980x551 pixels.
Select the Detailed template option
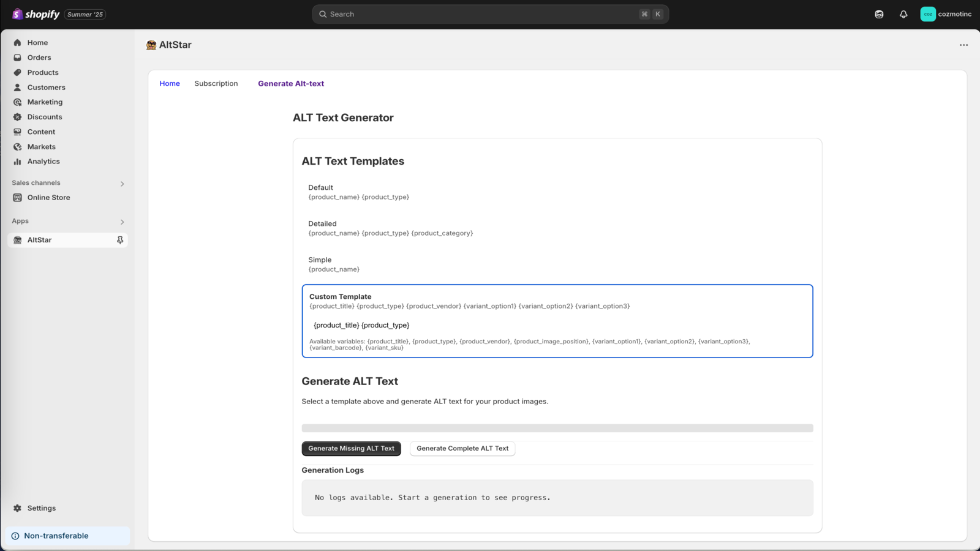click(x=557, y=228)
